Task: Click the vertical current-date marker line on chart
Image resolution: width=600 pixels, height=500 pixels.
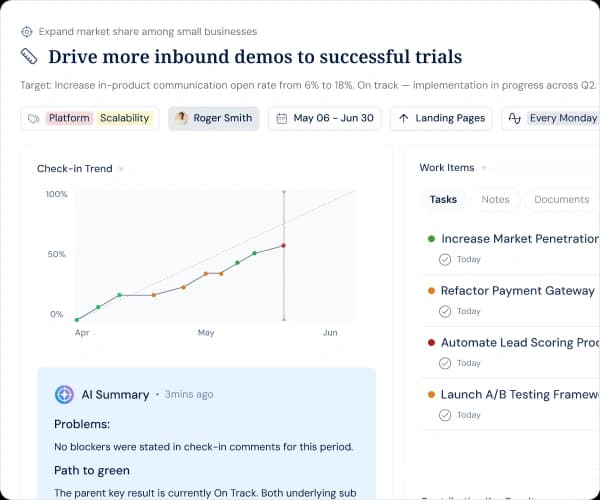Action: tap(284, 256)
